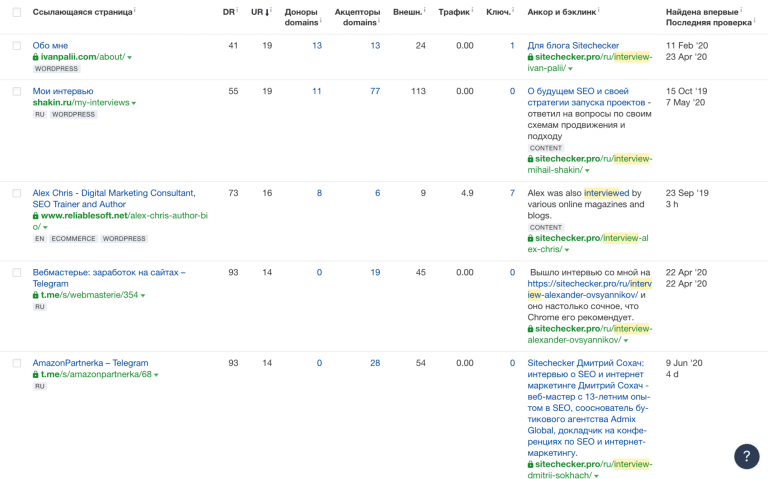
Task: Sort by Найдена впервые header
Action: pos(702,12)
